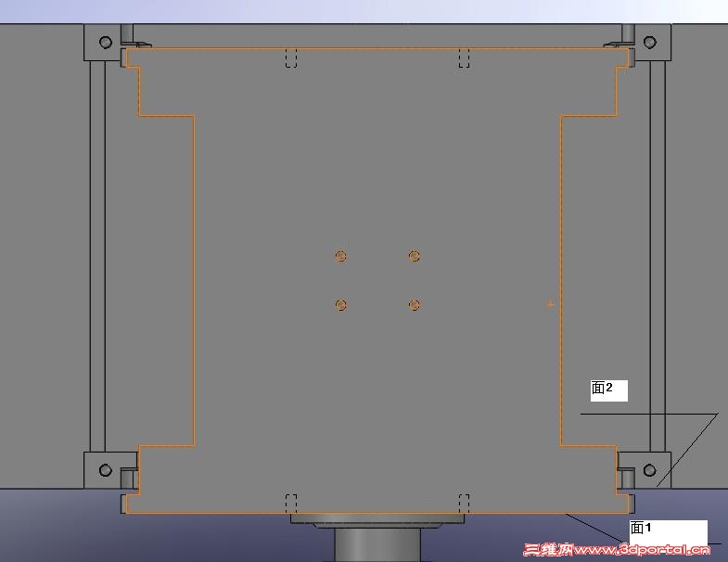Pick the upper-right orange center hole
The height and width of the screenshot is (562, 728).
tap(415, 256)
